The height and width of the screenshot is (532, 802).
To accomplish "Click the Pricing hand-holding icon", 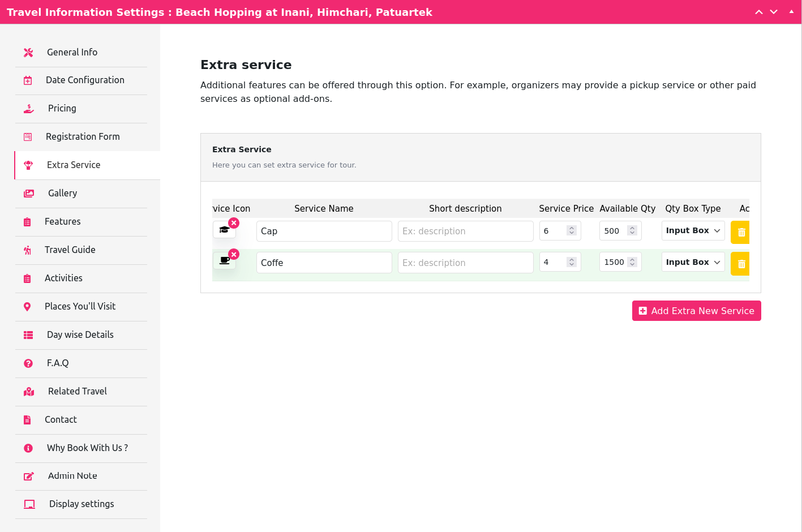I will click(x=29, y=109).
